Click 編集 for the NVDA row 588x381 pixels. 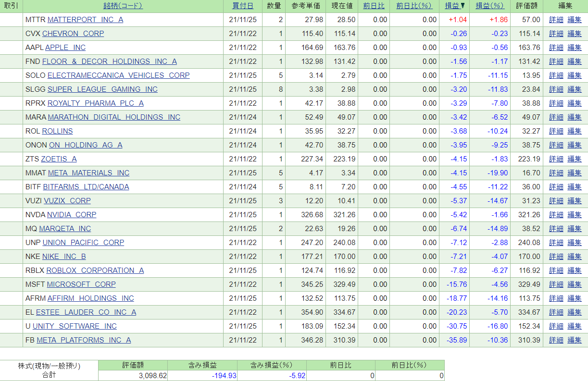click(x=575, y=215)
